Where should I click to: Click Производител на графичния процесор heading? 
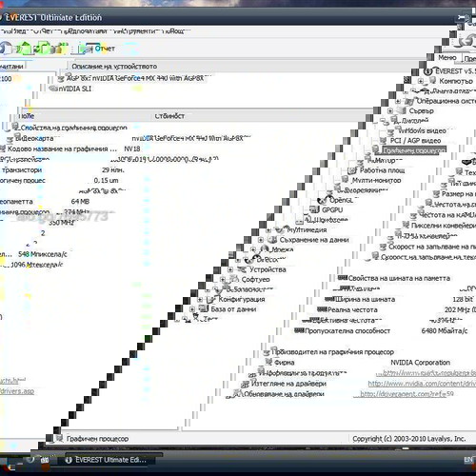332,352
